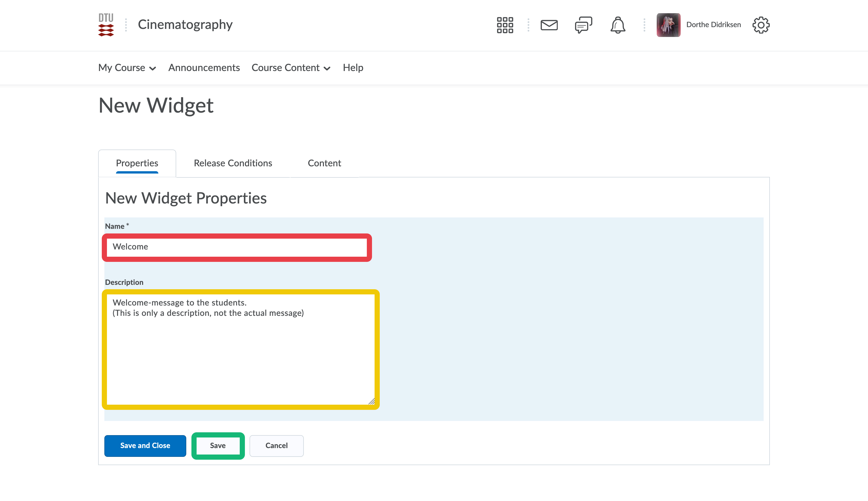The image size is (868, 501).
Task: Click the Cinematography course title link
Action: pyautogui.click(x=185, y=25)
